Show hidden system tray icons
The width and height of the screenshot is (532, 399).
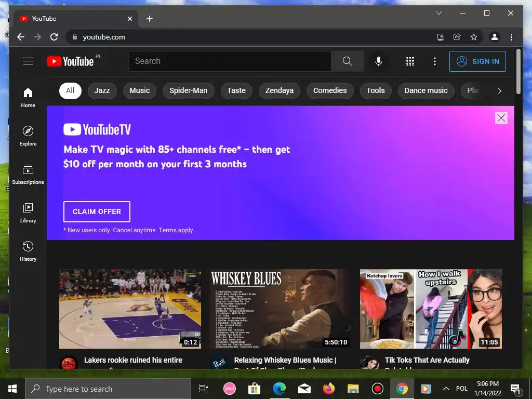click(x=446, y=389)
